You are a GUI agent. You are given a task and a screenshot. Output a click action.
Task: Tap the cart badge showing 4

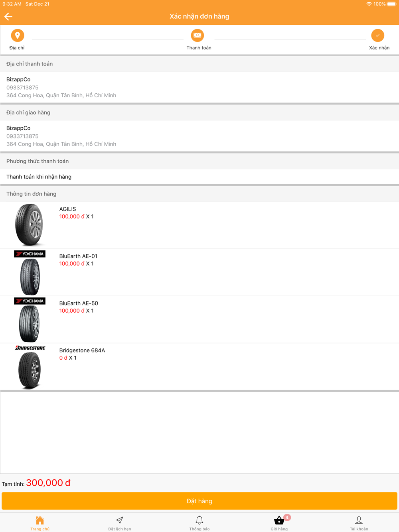pyautogui.click(x=287, y=517)
